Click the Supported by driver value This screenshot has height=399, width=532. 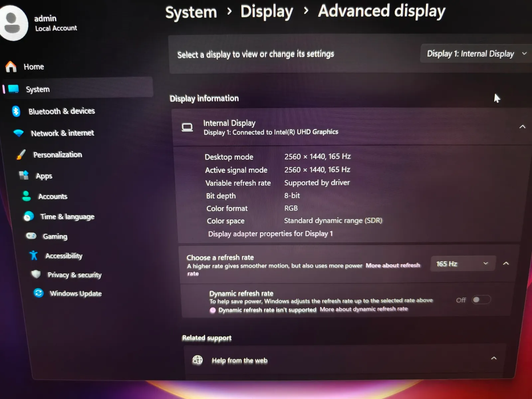tap(317, 183)
